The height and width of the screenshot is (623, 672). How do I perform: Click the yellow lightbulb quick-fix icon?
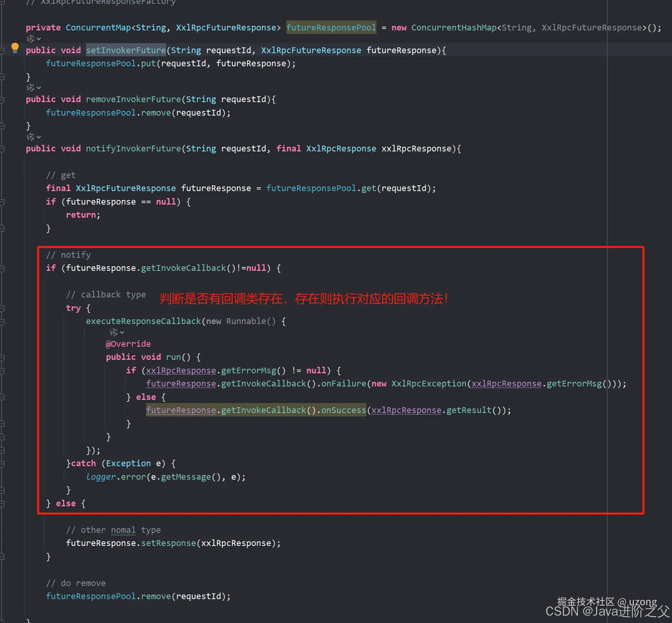[x=15, y=48]
